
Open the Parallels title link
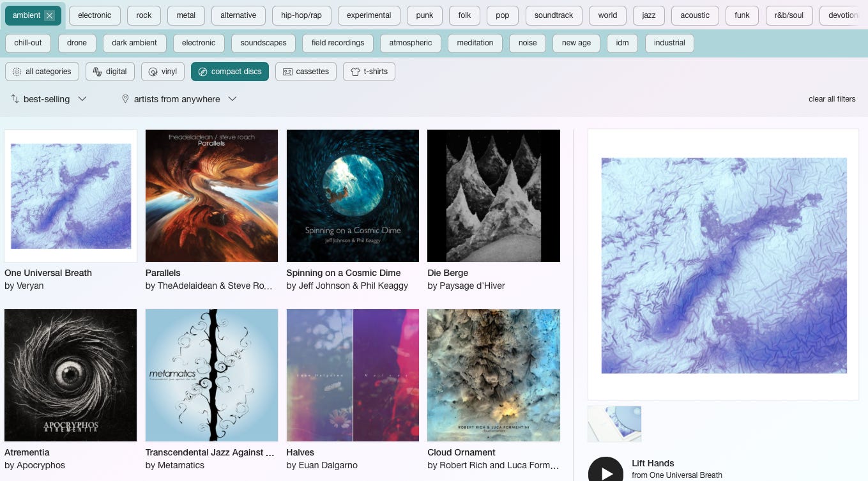(x=163, y=273)
